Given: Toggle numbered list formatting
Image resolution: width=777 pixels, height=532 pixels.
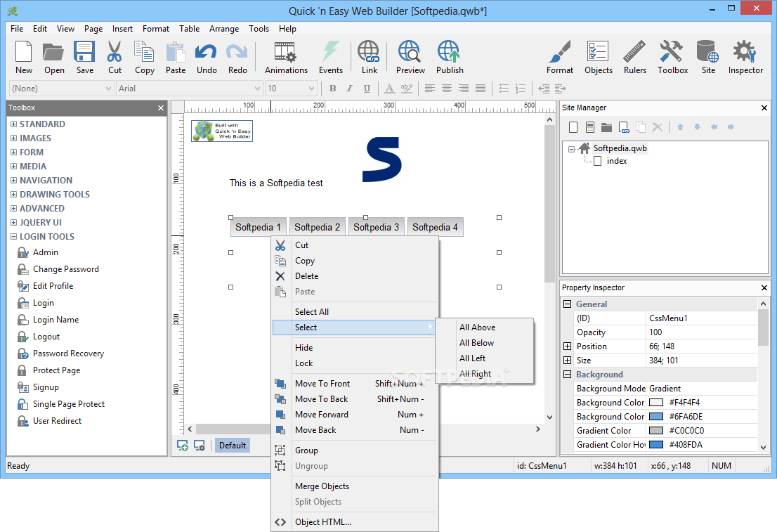Looking at the screenshot, I should (x=521, y=89).
